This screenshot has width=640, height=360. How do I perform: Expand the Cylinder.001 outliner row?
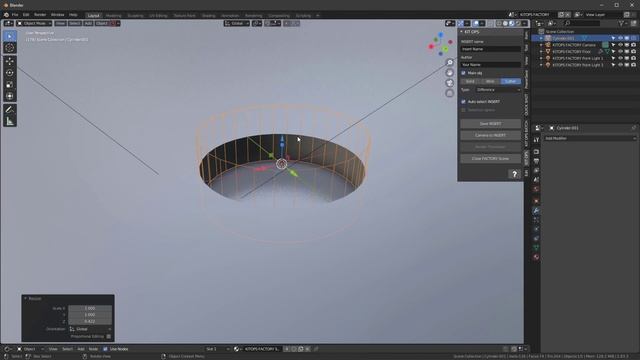point(541,38)
